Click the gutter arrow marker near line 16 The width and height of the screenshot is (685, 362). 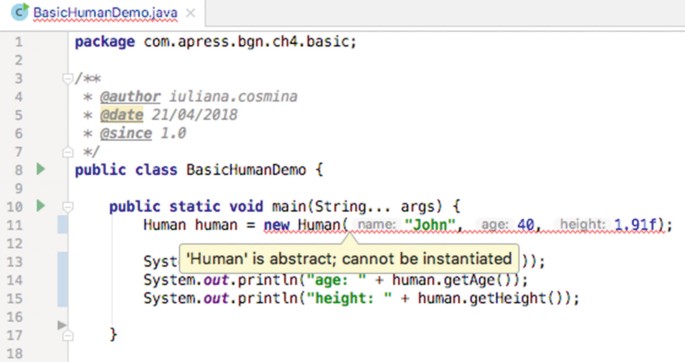pos(62,325)
